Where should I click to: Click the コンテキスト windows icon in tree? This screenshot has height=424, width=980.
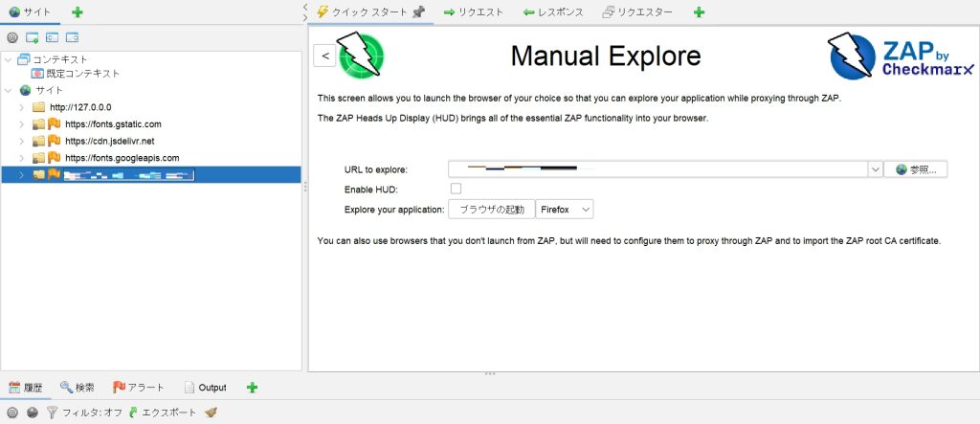24,59
